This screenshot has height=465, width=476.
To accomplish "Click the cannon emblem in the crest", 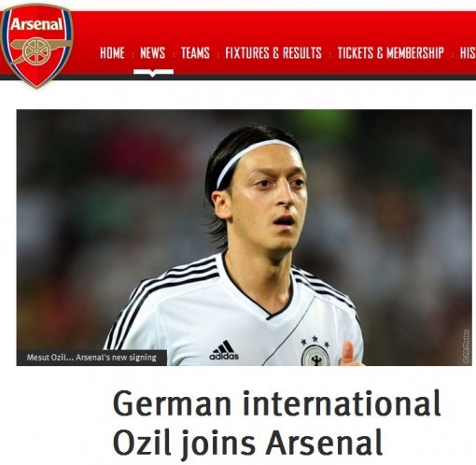I will pos(38,49).
